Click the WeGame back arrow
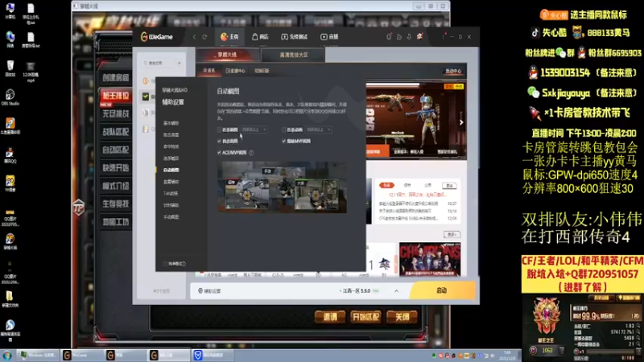This screenshot has height=362, width=644. click(194, 37)
